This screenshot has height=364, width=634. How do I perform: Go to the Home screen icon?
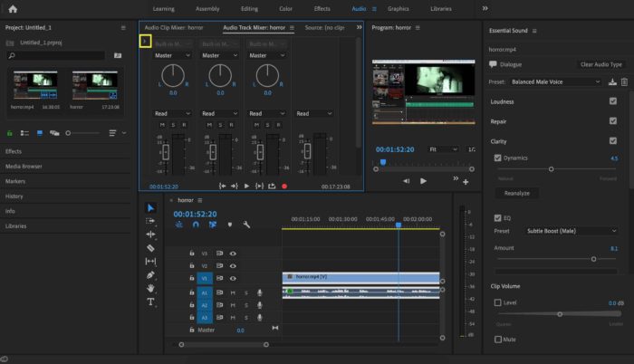(13, 8)
